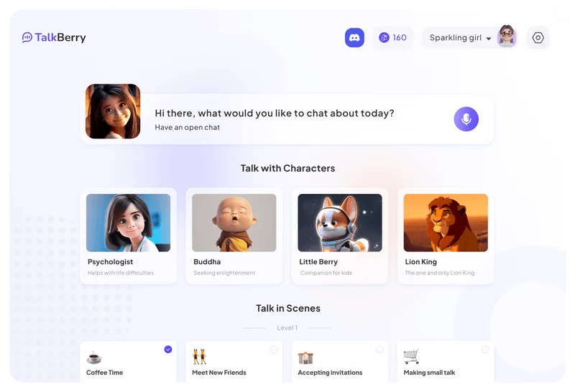This screenshot has width=575, height=392.
Task: Select the Making small talk radio circle
Action: click(486, 350)
